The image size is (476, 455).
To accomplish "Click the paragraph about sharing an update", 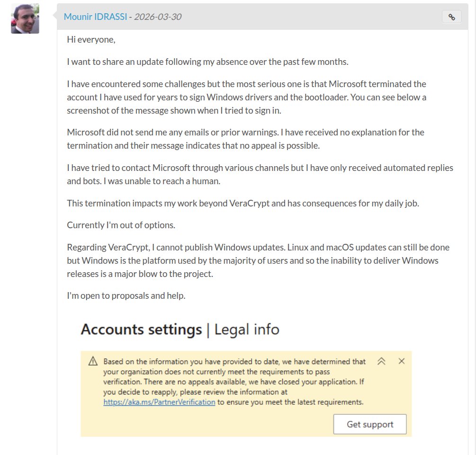I will tap(207, 62).
